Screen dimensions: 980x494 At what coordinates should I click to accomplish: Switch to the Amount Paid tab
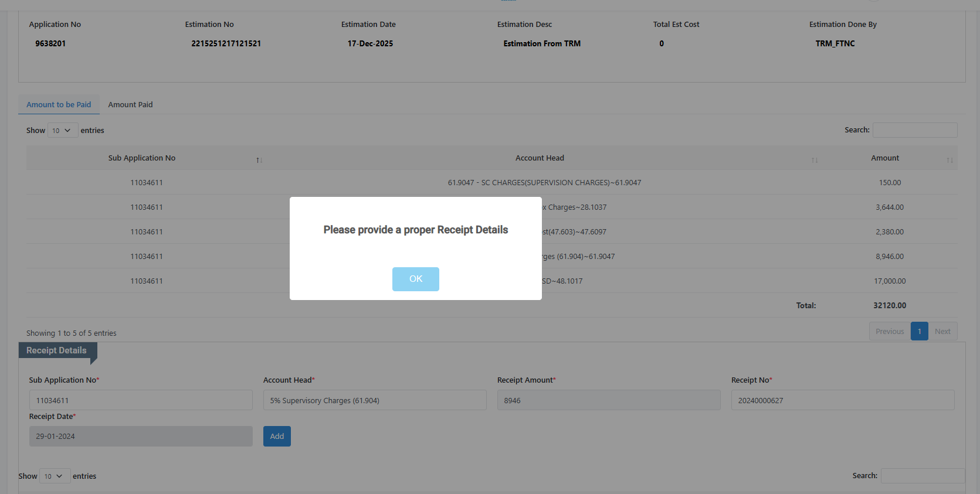coord(130,105)
